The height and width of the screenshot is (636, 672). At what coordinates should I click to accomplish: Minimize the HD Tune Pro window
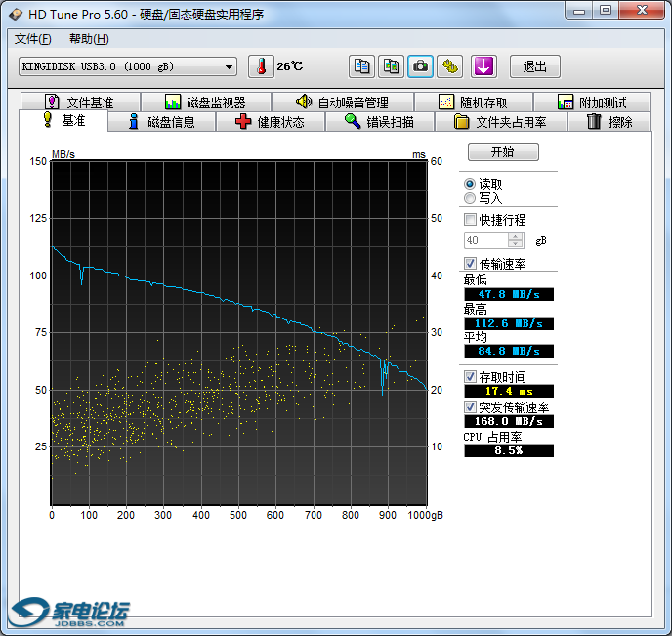point(579,11)
